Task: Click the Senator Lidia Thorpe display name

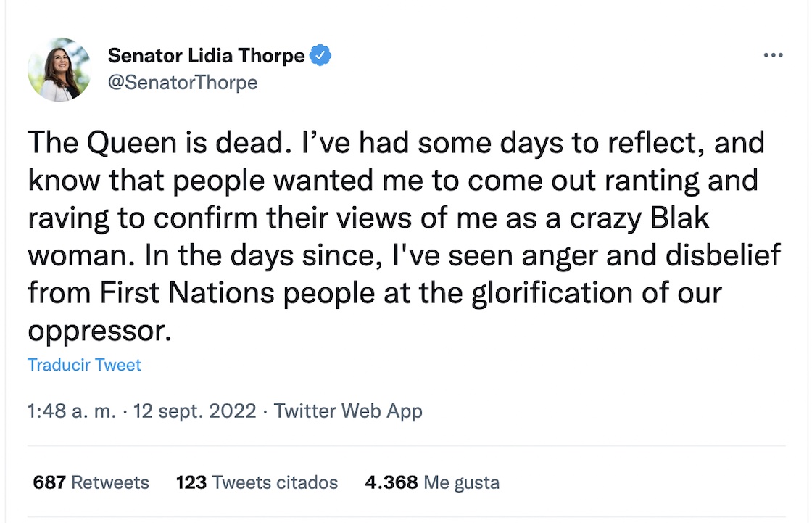Action: pos(206,56)
